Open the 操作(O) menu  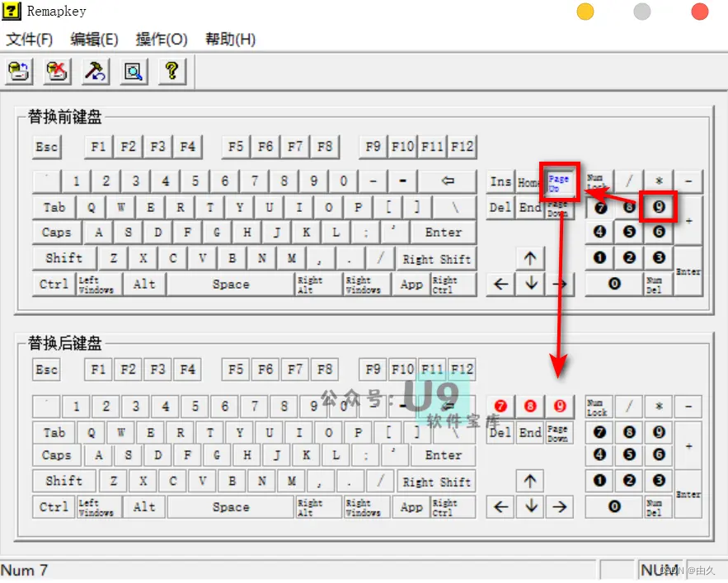[x=161, y=40]
